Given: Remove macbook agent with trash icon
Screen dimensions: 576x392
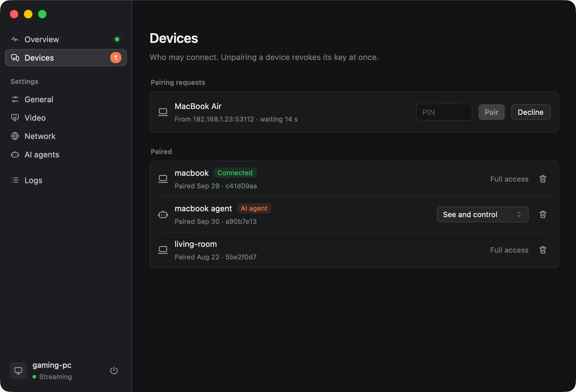Looking at the screenshot, I should pyautogui.click(x=543, y=214).
